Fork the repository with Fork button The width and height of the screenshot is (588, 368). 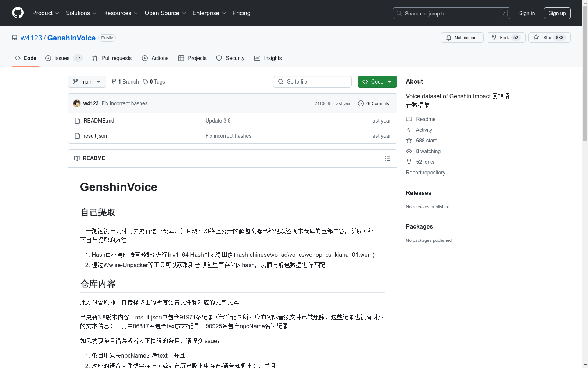[x=506, y=38]
